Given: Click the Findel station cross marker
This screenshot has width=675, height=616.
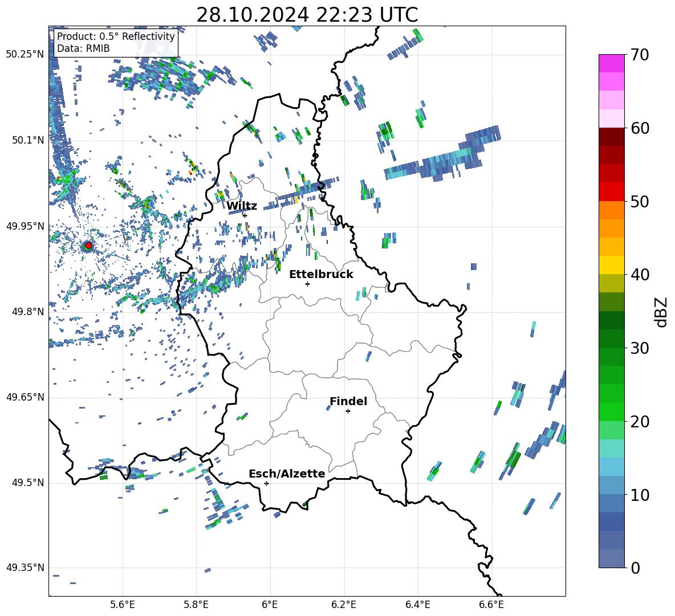Looking at the screenshot, I should pos(348,411).
